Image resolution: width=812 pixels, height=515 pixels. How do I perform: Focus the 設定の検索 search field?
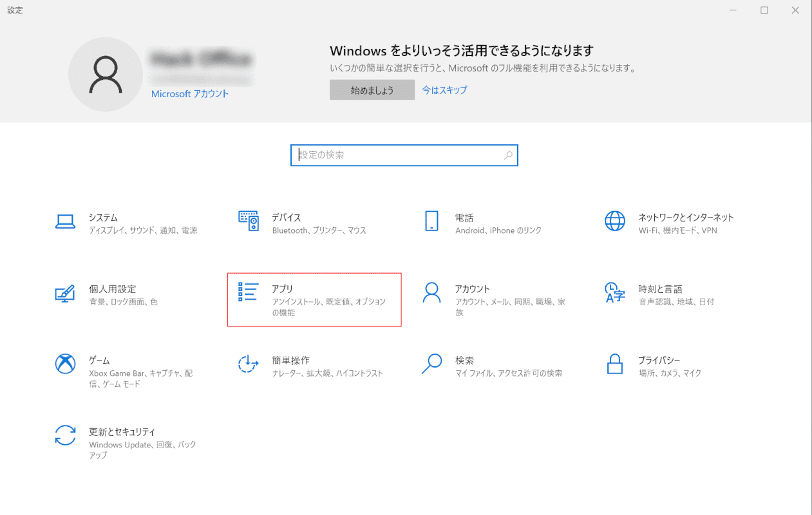coord(404,155)
